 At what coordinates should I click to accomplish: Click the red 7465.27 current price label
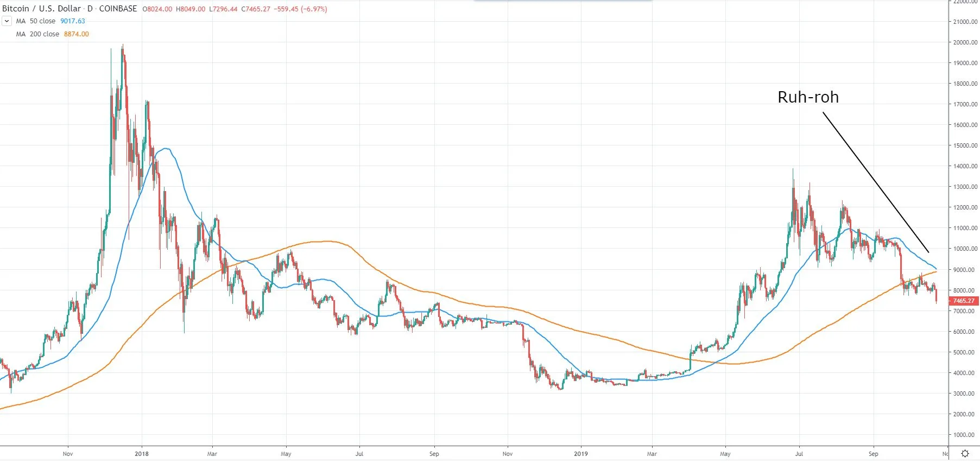(964, 301)
